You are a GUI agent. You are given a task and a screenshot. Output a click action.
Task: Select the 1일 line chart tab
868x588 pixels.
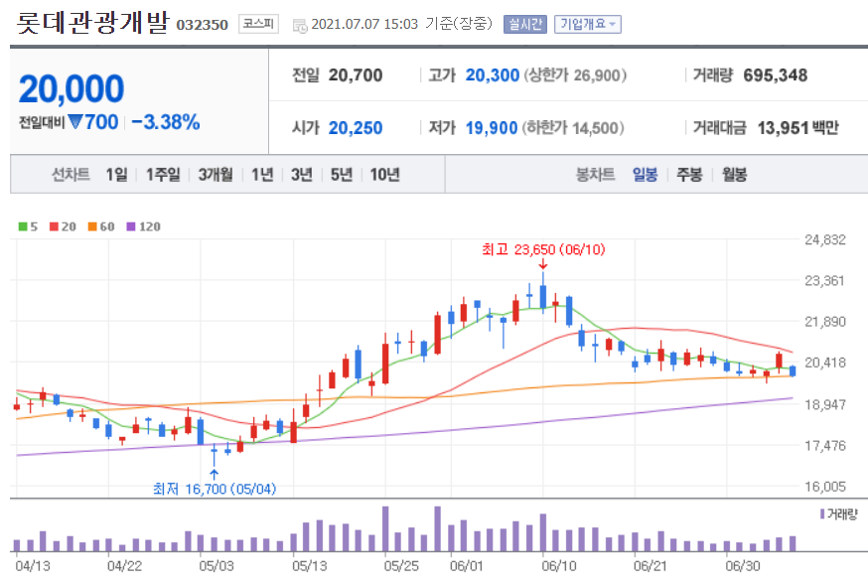[117, 175]
